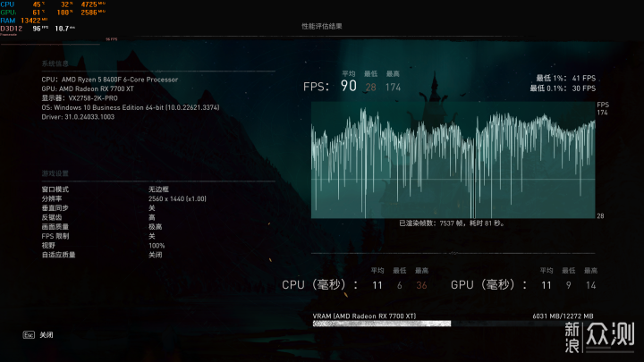Click the overlay GPU stats row
644x362 pixels.
point(53,13)
